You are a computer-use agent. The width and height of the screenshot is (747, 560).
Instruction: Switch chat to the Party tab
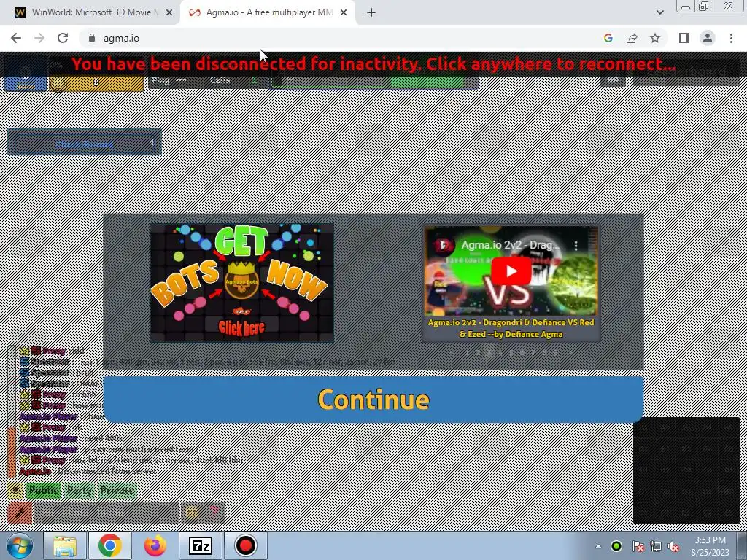(x=79, y=490)
